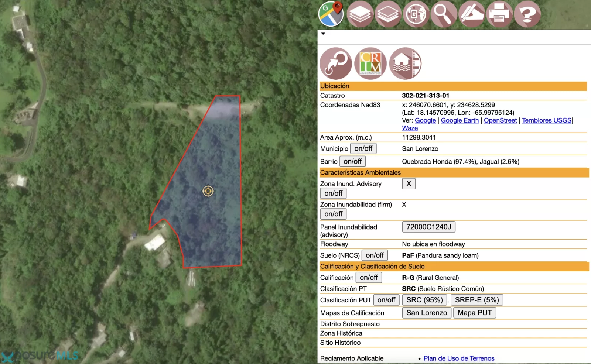
Task: Open the globe geolocation tool
Action: tap(416, 14)
